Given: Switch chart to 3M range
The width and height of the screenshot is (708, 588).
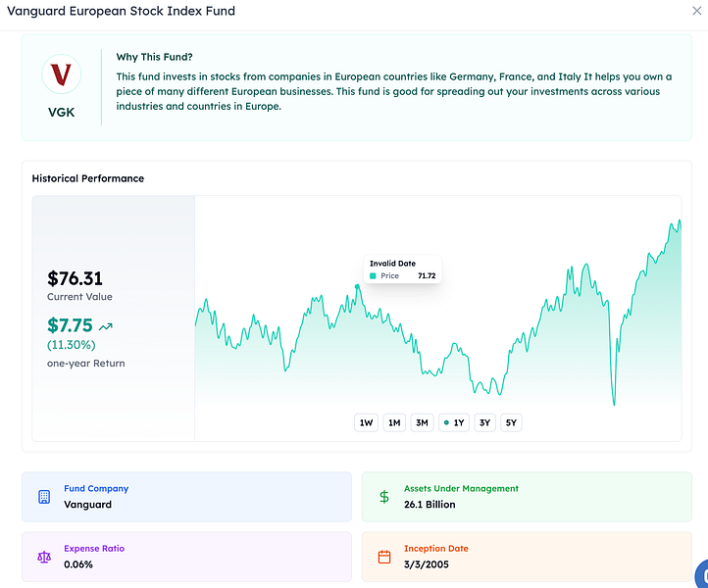Looking at the screenshot, I should [x=422, y=422].
